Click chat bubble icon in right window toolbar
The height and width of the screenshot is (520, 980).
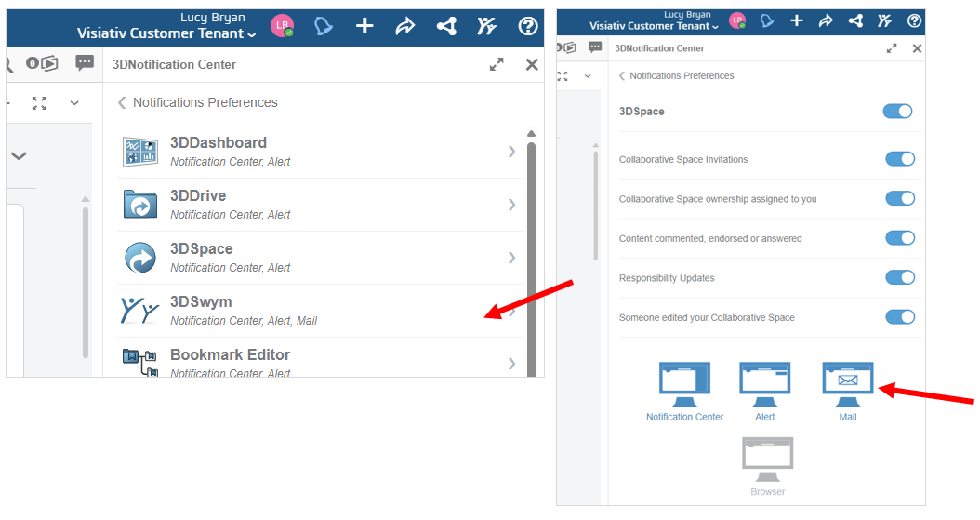point(595,47)
